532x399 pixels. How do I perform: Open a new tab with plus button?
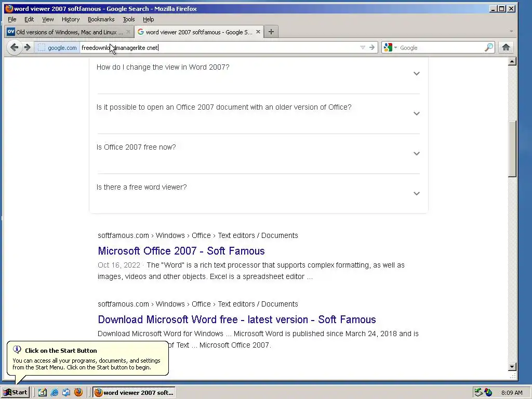pos(271,32)
